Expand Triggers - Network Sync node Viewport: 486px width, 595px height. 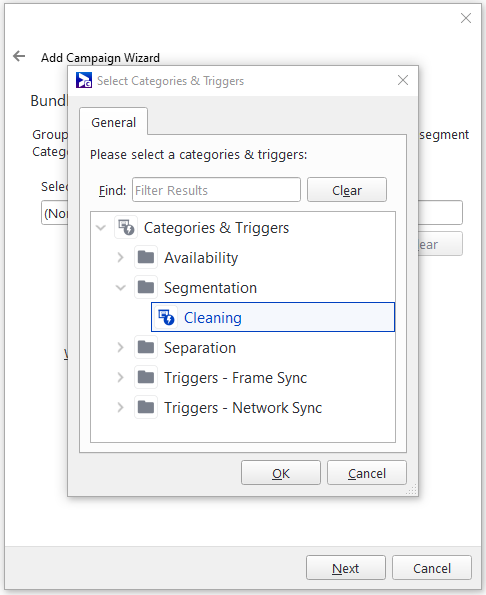pos(121,408)
